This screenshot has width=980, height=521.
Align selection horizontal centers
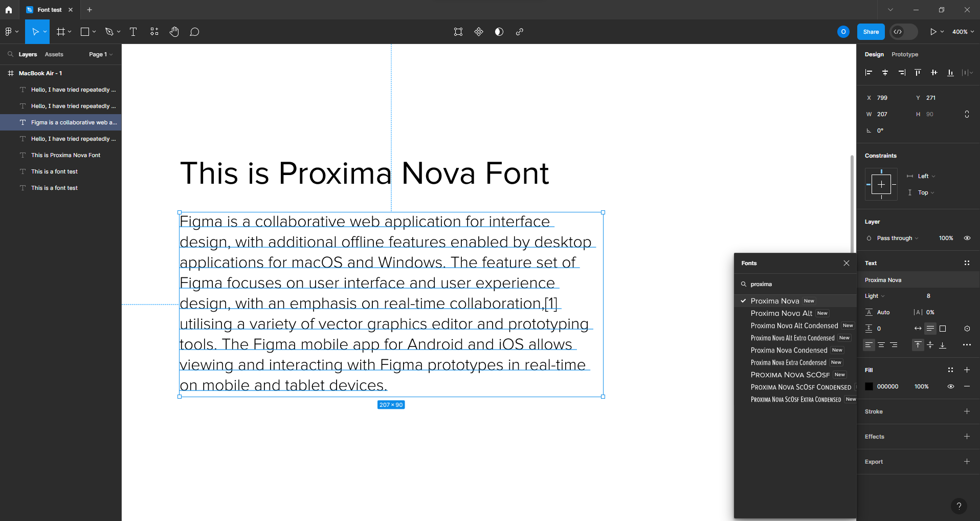tap(885, 73)
